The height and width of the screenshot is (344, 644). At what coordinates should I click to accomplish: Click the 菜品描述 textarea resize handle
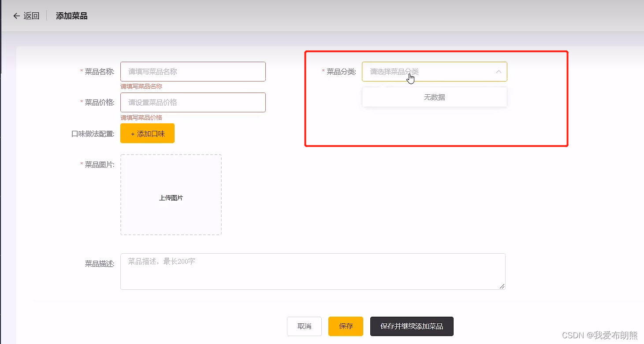(x=502, y=286)
